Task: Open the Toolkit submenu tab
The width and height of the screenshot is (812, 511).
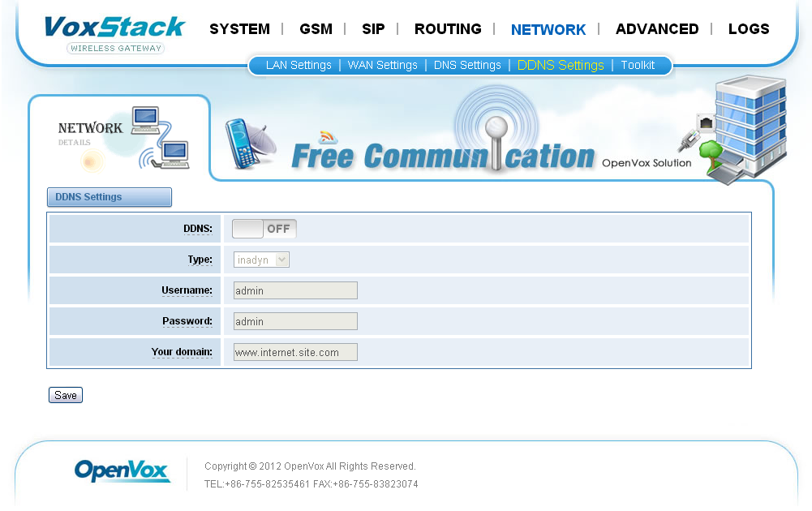Action: click(x=638, y=65)
